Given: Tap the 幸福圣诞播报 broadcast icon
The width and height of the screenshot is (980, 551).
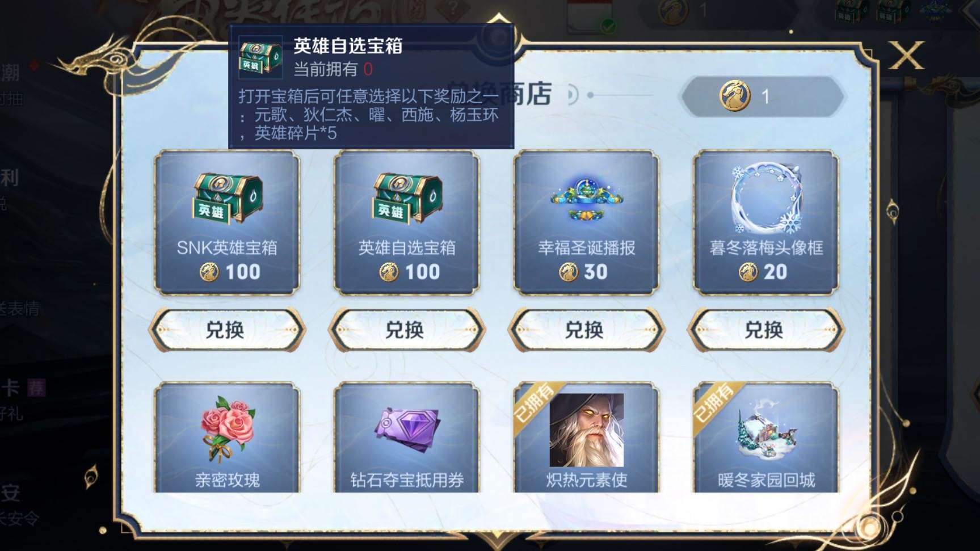Looking at the screenshot, I should tap(587, 199).
